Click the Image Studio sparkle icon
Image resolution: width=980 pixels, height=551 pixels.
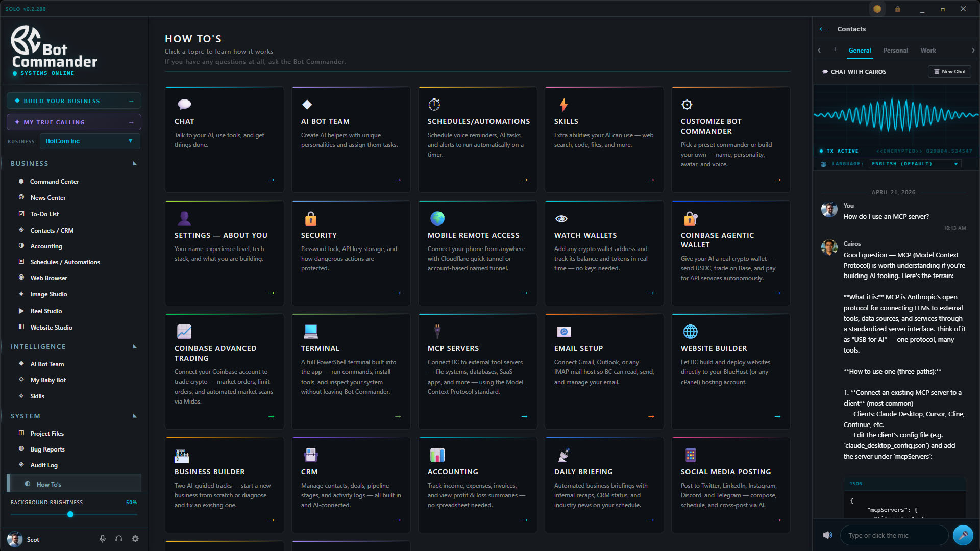(x=21, y=294)
